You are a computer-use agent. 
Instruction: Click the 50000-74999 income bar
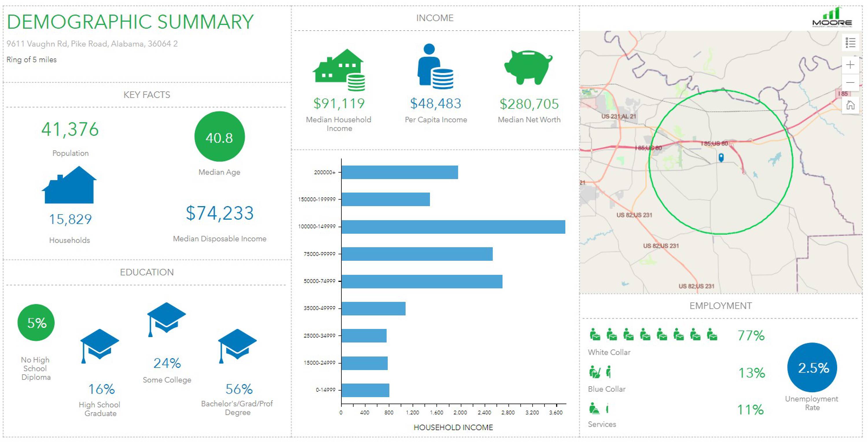coord(422,282)
